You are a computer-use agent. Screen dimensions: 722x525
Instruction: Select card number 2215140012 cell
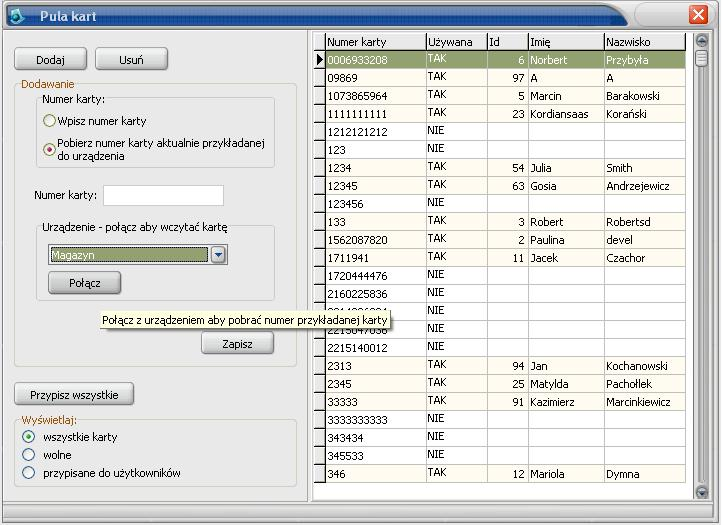point(376,348)
